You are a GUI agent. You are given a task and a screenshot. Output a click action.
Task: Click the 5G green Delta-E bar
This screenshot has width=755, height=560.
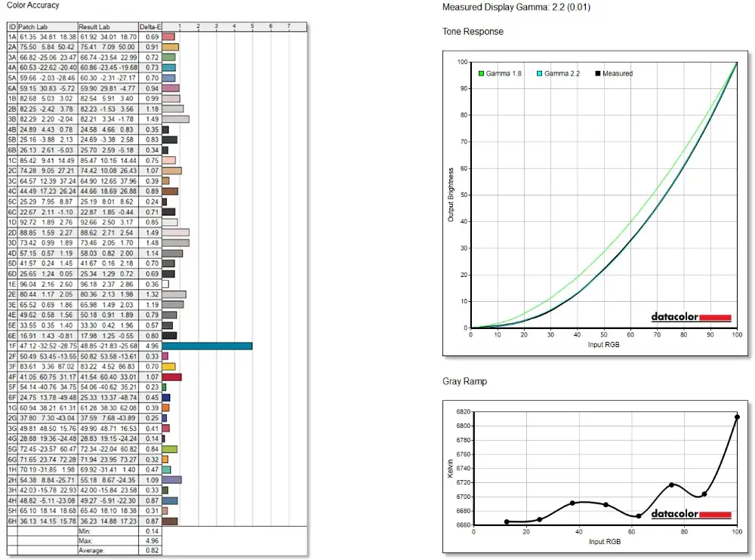[169, 449]
